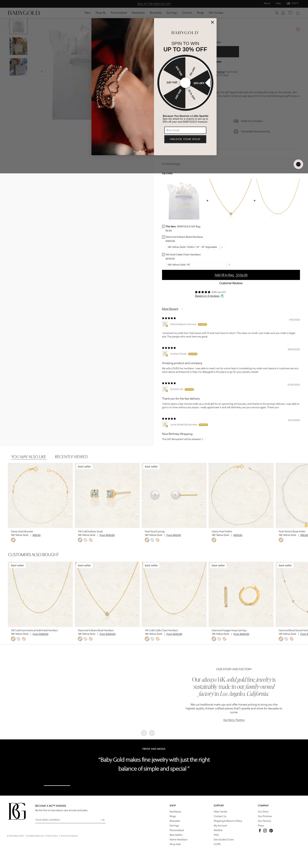Add product to wishlist with pink heart
Viewport: 308px width, 868px height.
click(298, 29)
